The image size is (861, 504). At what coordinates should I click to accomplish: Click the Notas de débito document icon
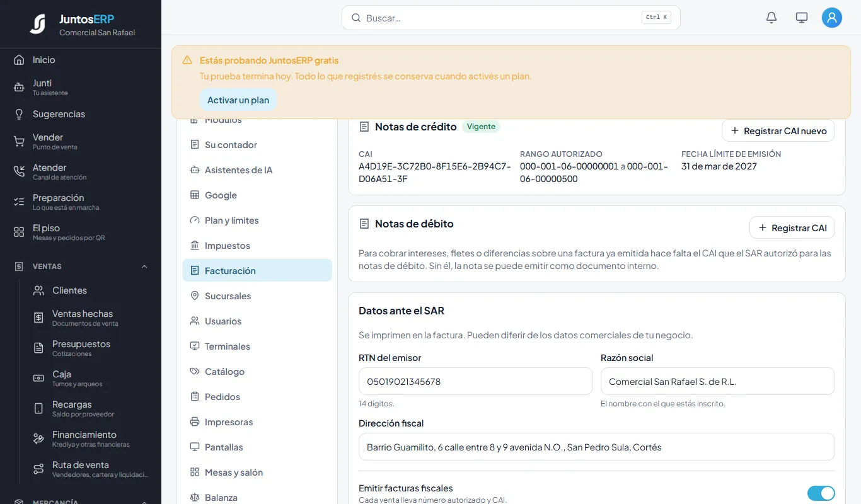364,224
